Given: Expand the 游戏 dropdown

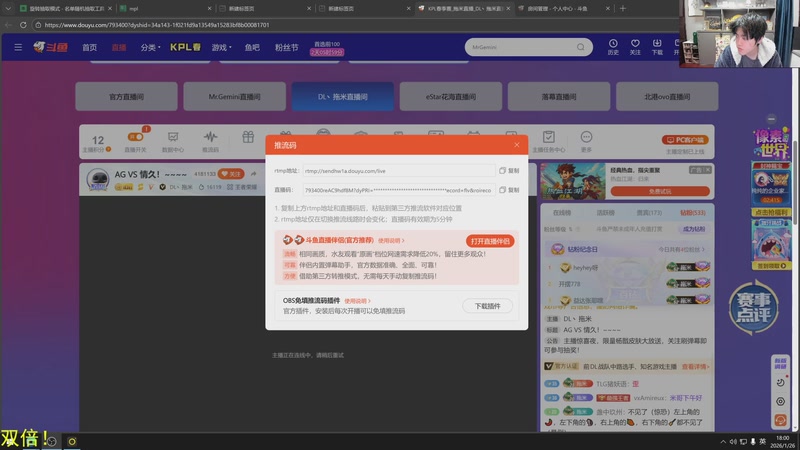Looking at the screenshot, I should (x=221, y=47).
